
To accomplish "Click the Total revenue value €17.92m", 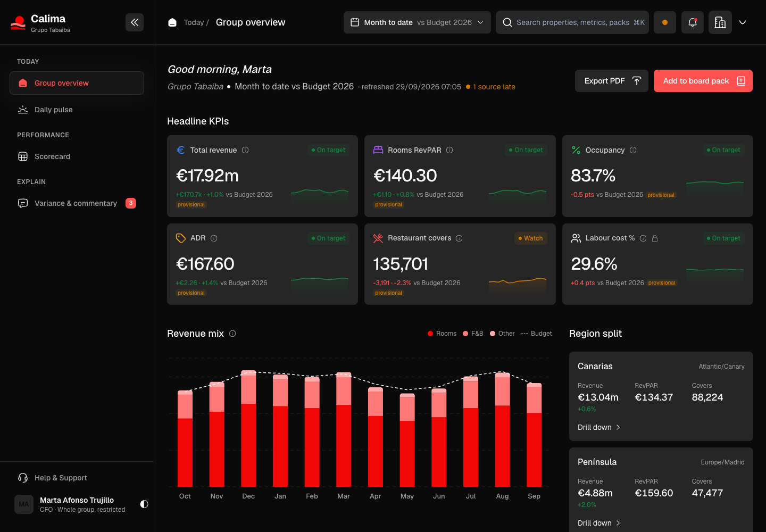I will [x=207, y=176].
